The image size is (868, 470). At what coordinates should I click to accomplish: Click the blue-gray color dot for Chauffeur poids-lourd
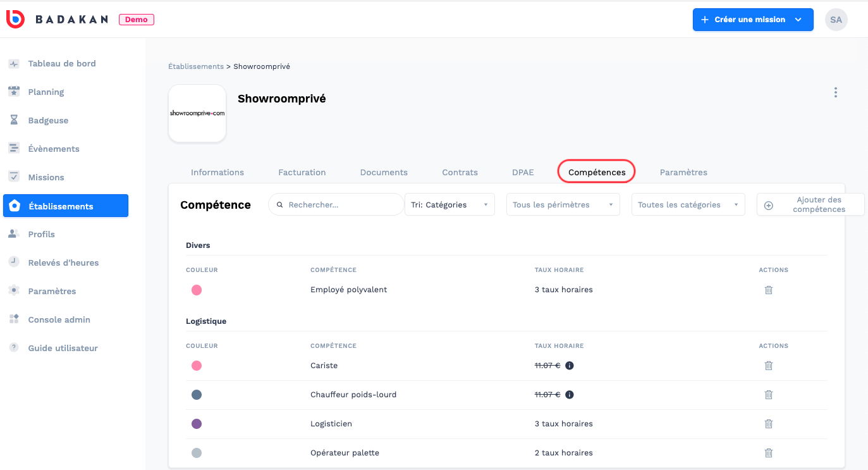click(197, 395)
